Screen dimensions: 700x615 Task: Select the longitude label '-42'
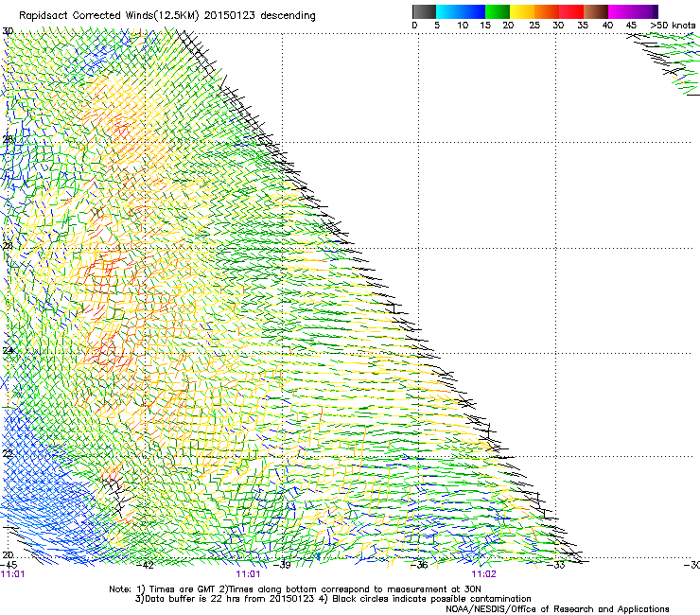[145, 565]
